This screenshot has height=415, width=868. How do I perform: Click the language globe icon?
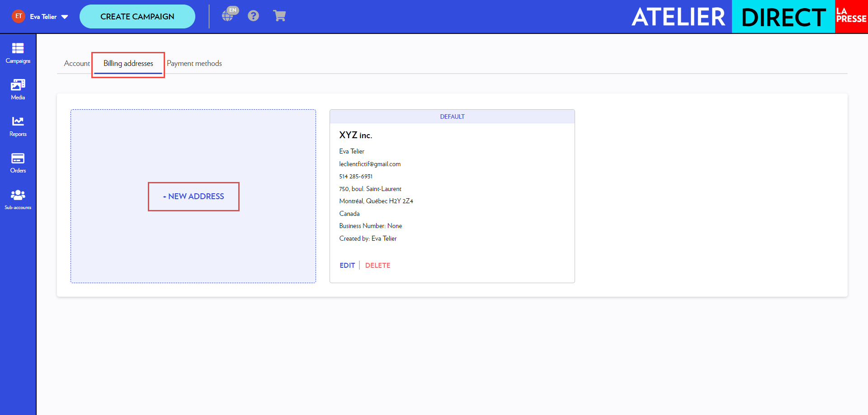[x=228, y=16]
